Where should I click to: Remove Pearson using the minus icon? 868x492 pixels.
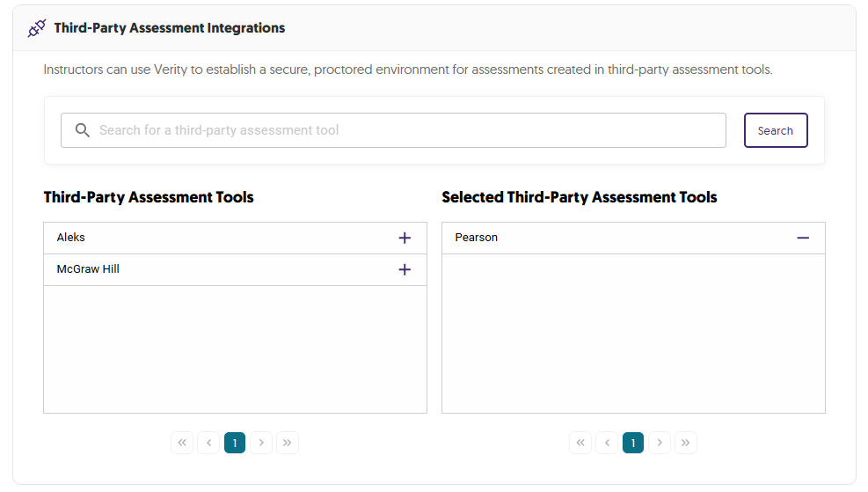coord(803,238)
